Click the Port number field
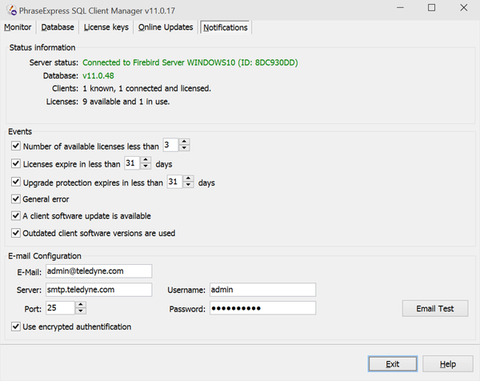This screenshot has height=381, width=480. click(60, 308)
